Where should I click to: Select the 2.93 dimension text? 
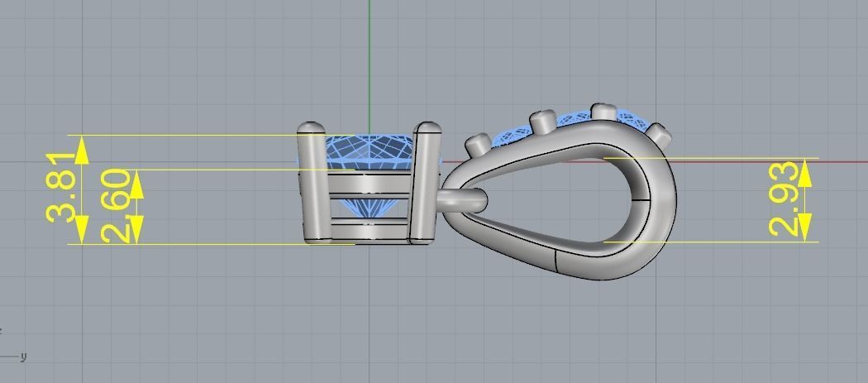(785, 199)
